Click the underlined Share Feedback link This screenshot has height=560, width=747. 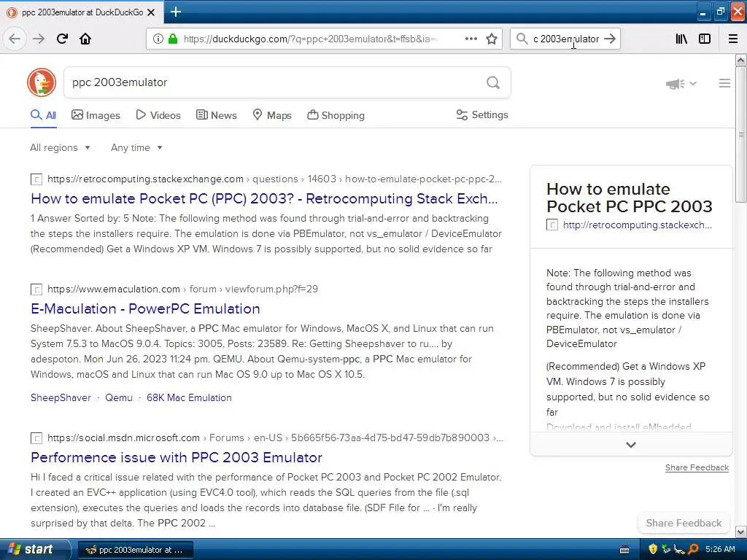(x=697, y=467)
